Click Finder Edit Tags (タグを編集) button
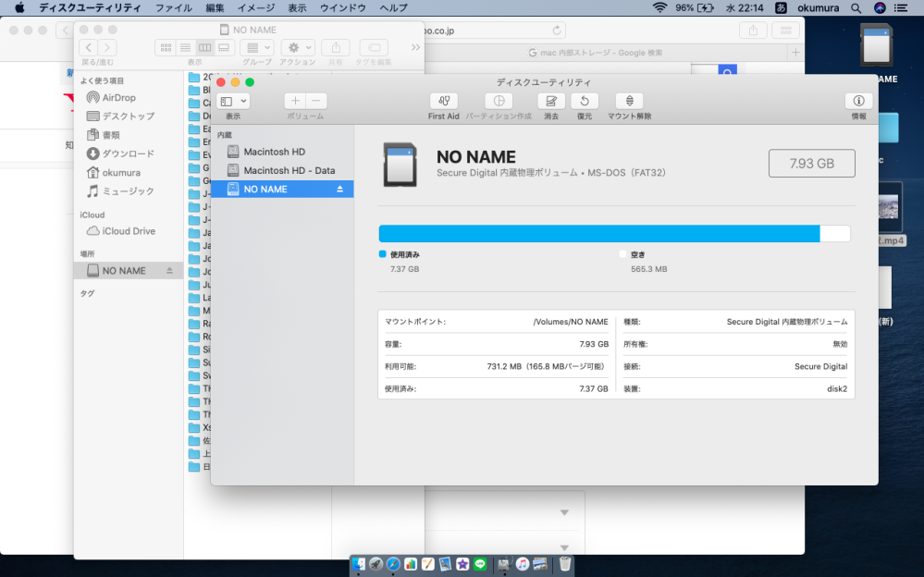 [374, 48]
